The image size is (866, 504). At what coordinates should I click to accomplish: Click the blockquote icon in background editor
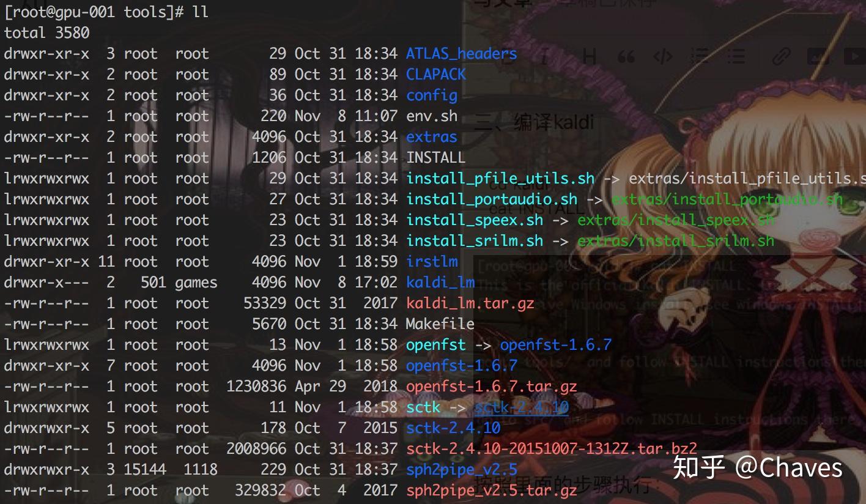point(626,57)
